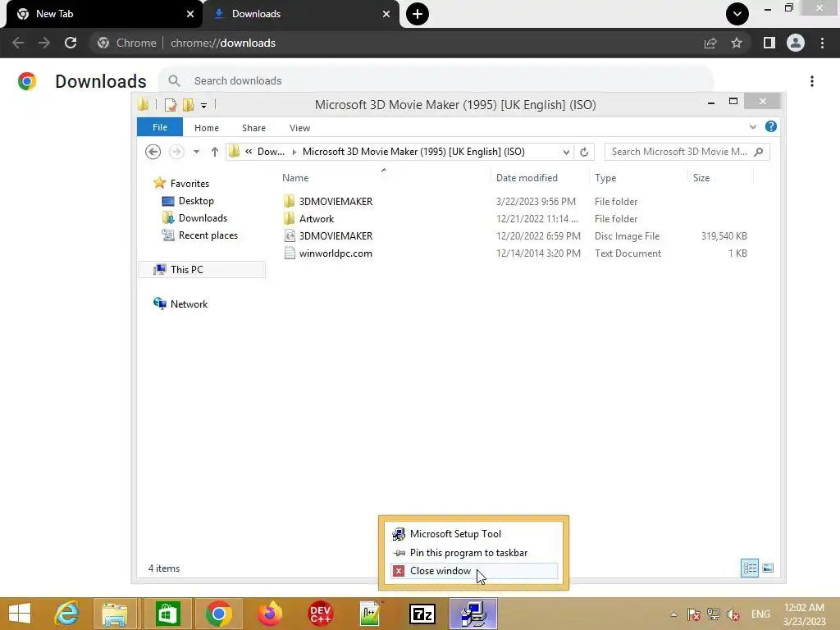Click the Search downloads field
Screen dimensions: 840x630
click(436, 81)
